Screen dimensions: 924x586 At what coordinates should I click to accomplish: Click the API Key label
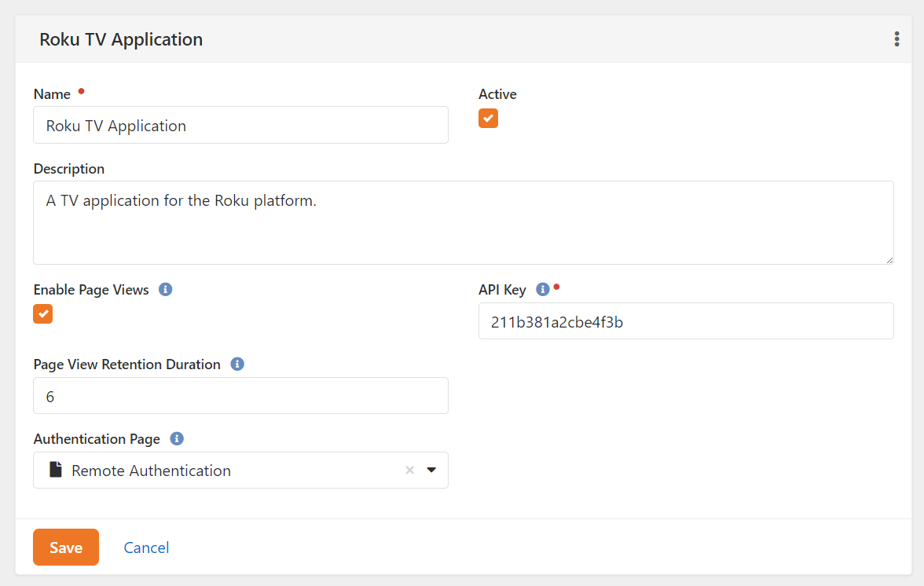[x=502, y=290]
